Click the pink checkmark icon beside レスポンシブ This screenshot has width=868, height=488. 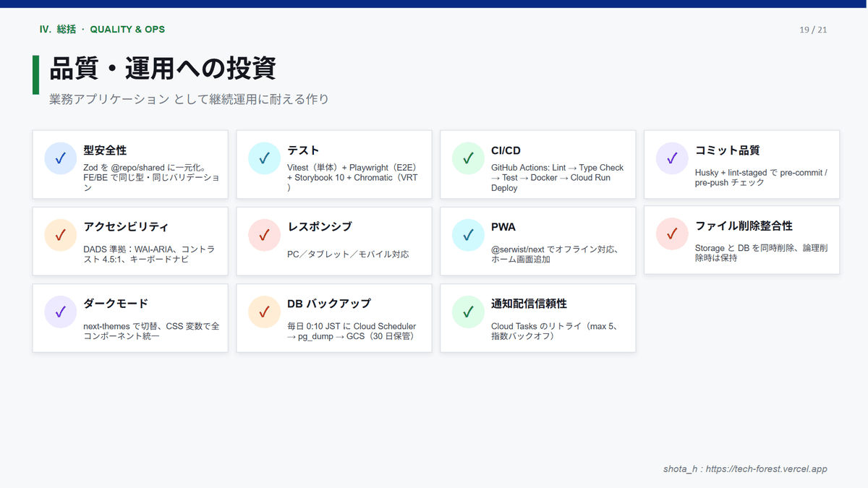pyautogui.click(x=265, y=235)
